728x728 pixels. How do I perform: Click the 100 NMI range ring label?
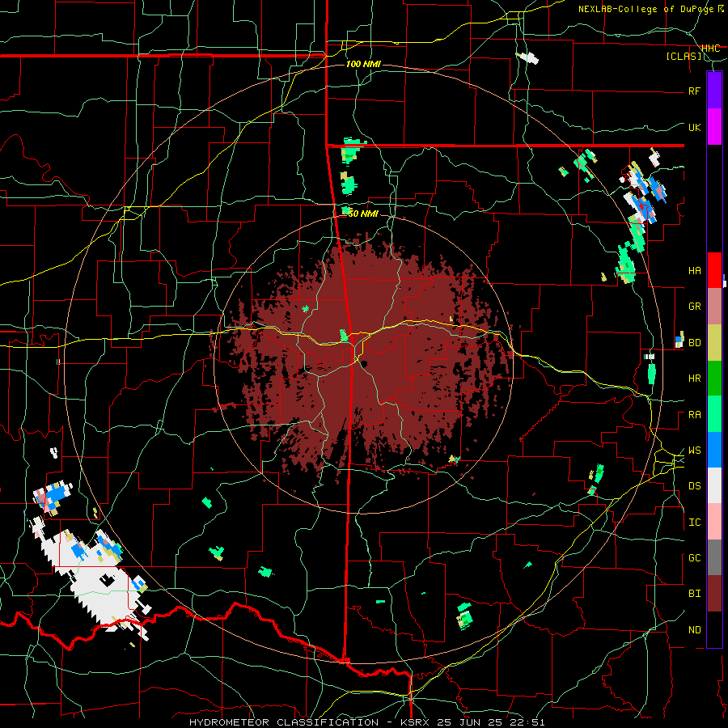point(363,64)
